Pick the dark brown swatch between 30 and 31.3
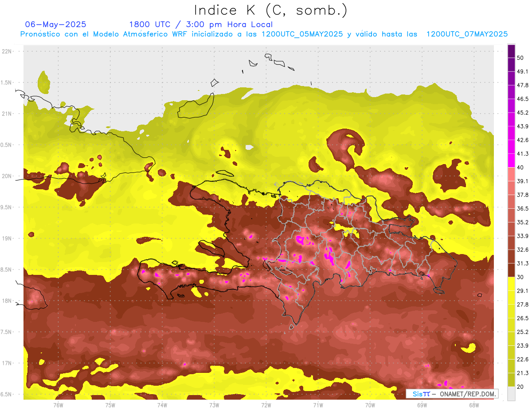 coord(511,270)
